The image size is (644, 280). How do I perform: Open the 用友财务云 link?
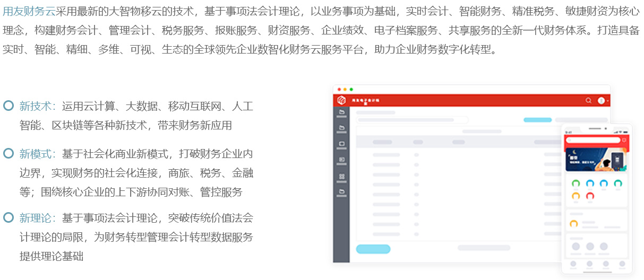[29, 11]
